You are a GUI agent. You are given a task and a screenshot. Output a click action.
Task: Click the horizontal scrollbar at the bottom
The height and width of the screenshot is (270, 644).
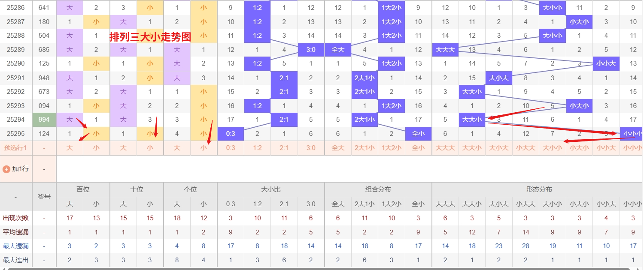322,268
